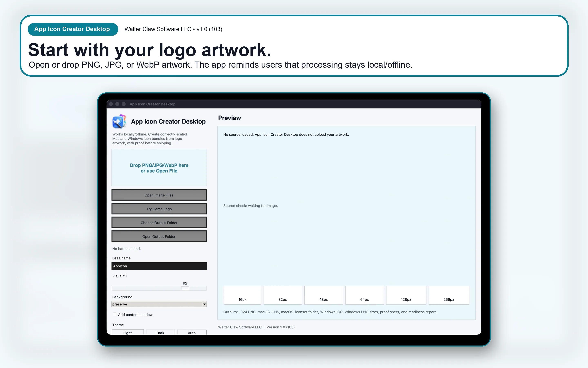588x368 pixels.
Task: Click 'Walter Claw Software LLC • v1.0 (103)' header text
Action: point(173,29)
